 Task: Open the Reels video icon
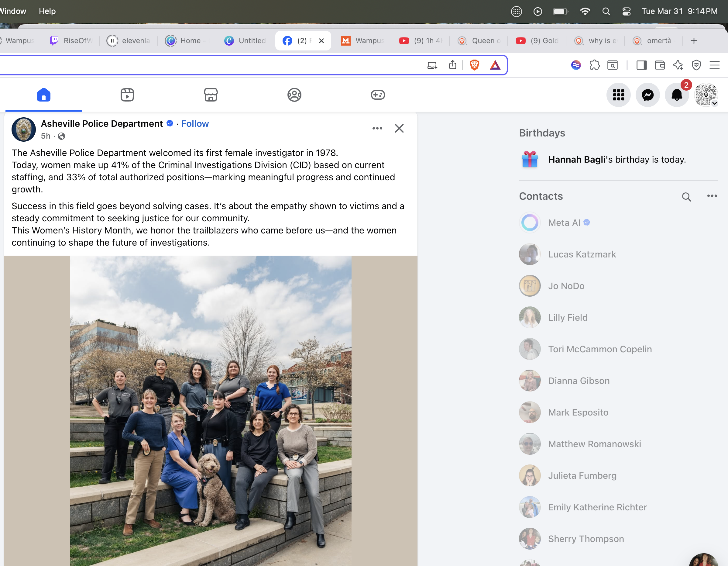coord(127,95)
